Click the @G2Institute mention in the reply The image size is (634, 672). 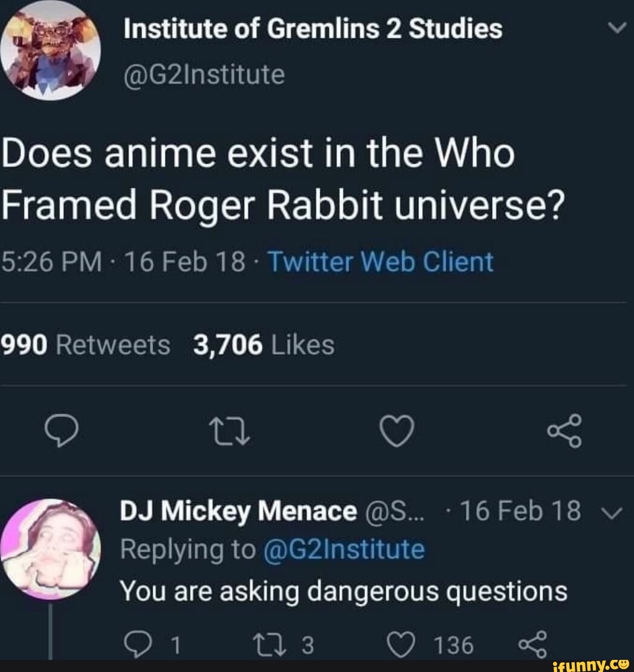click(x=345, y=549)
